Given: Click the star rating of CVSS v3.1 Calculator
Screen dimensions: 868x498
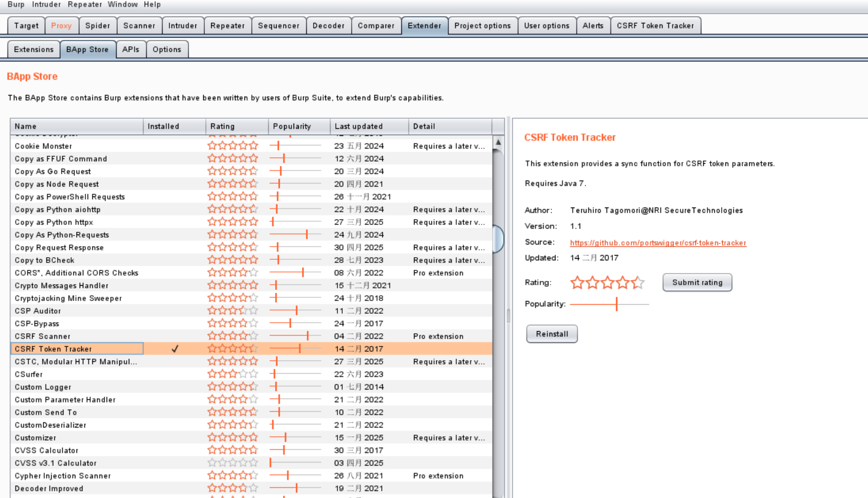Looking at the screenshot, I should [x=233, y=463].
